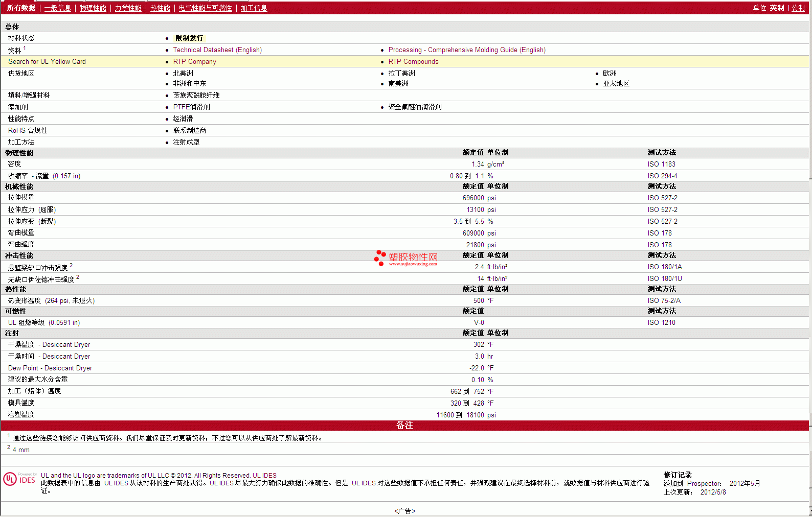Click the ISO 180/1A test method
812x517 pixels.
click(665, 267)
